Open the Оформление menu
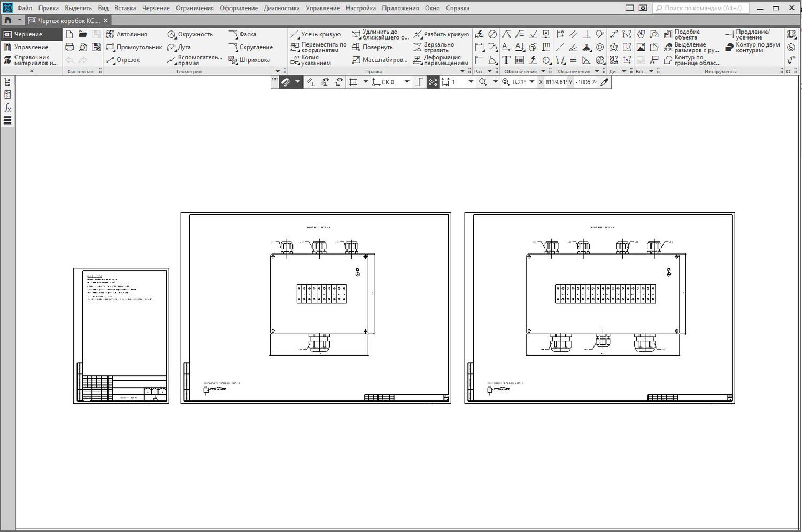 [x=238, y=8]
